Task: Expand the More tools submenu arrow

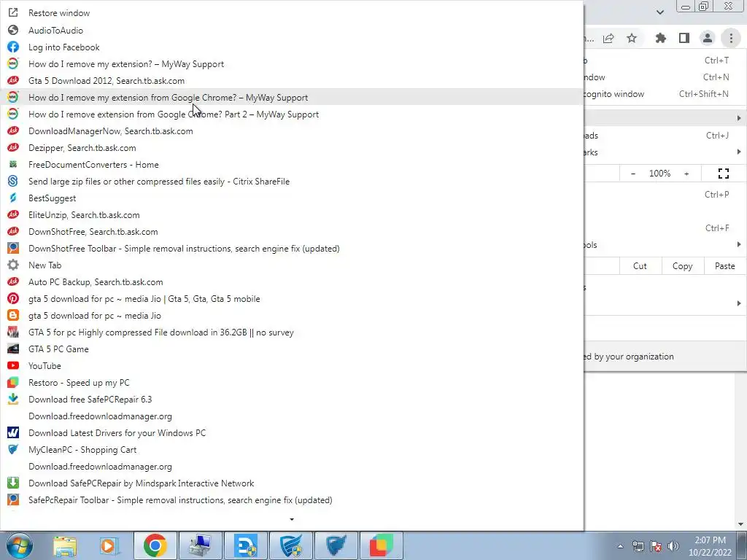Action: coord(739,244)
